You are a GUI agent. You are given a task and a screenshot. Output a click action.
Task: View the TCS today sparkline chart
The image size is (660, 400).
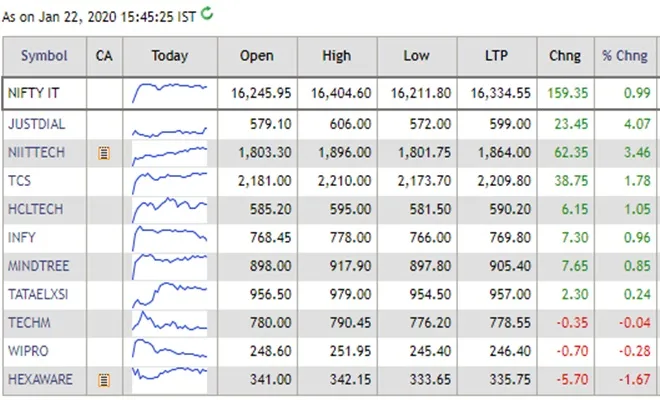pos(169,182)
